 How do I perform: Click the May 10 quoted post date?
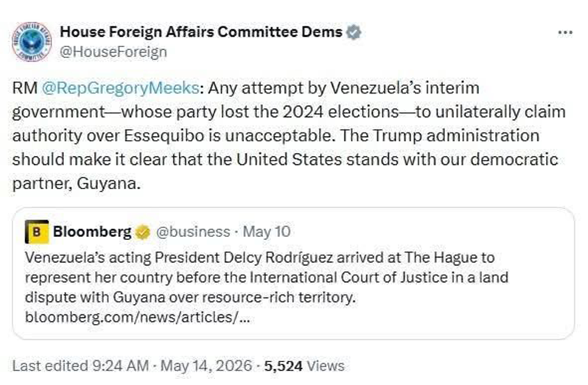click(266, 232)
